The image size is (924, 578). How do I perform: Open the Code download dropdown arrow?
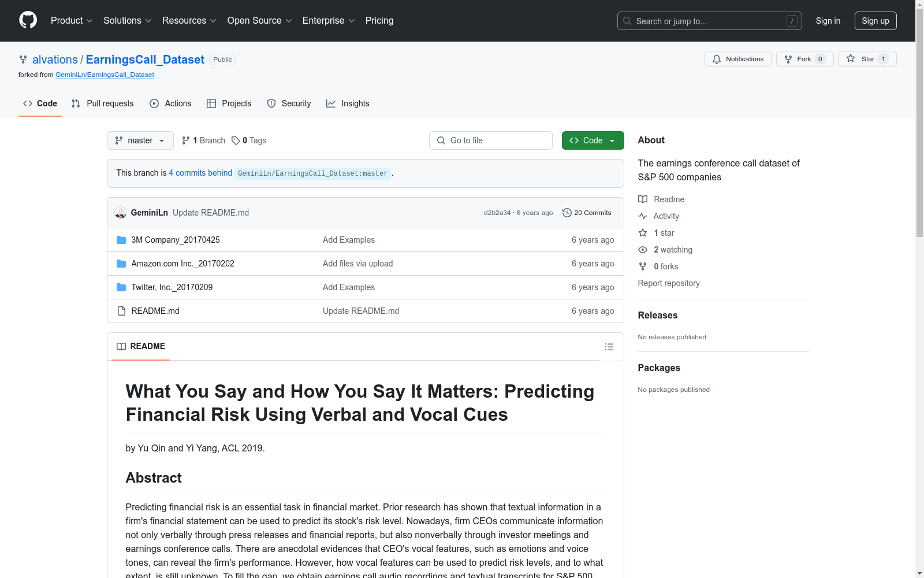coord(613,140)
